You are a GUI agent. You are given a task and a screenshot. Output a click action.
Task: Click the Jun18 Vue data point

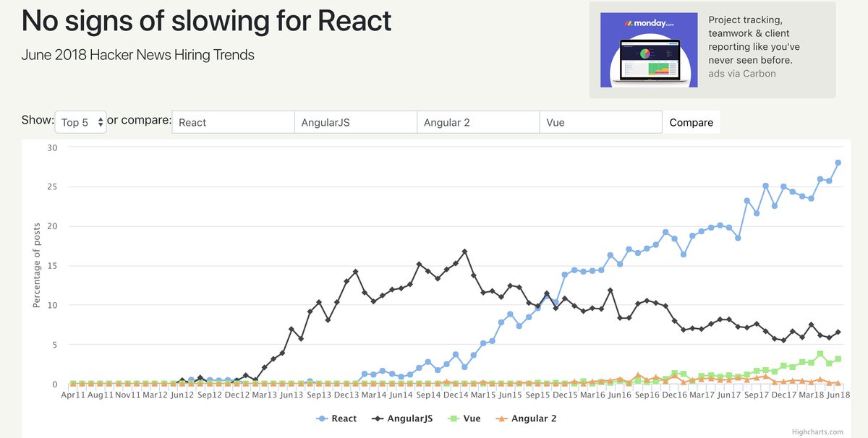[838, 359]
